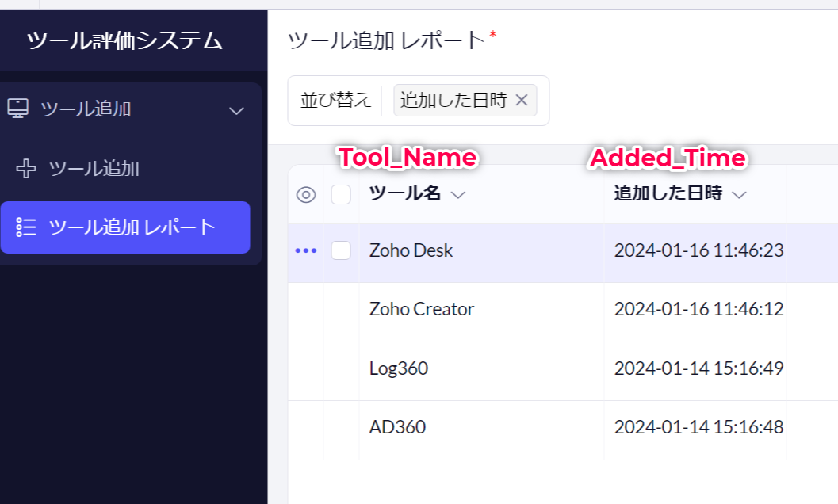Click the 並び替え sort button
The width and height of the screenshot is (838, 504).
335,101
